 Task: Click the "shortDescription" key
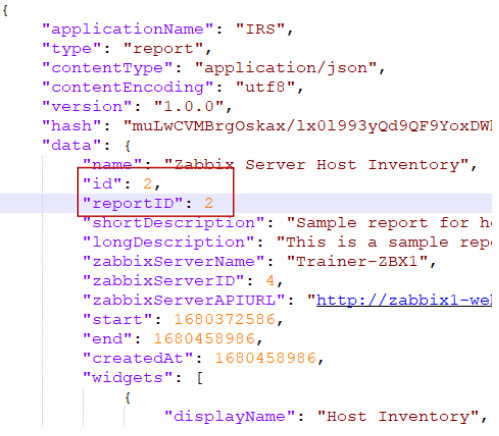[173, 223]
